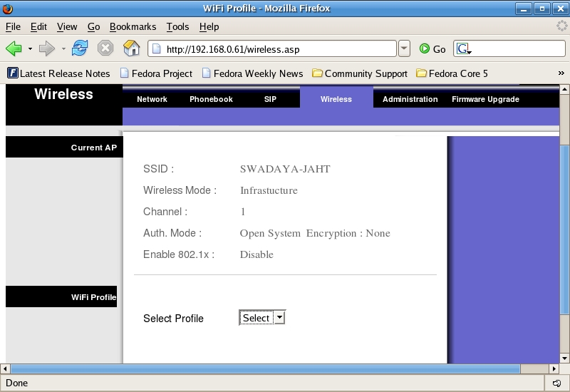This screenshot has height=392, width=570.
Task: Switch to the Firmware Upgrade tab
Action: [485, 99]
